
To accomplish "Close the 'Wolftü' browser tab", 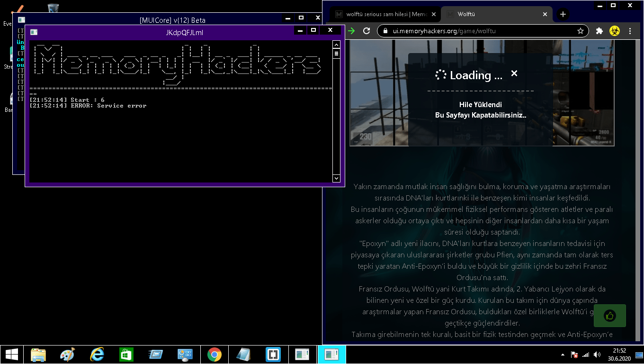I will click(545, 14).
